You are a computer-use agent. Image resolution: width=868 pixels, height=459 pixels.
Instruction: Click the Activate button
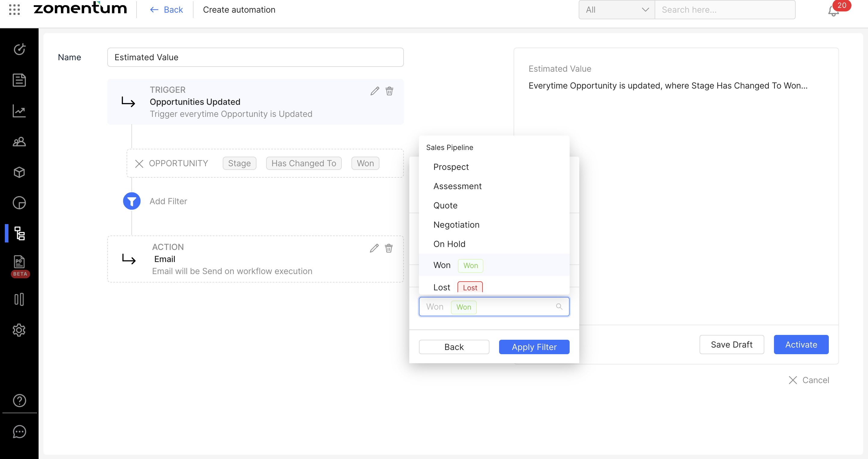(801, 345)
